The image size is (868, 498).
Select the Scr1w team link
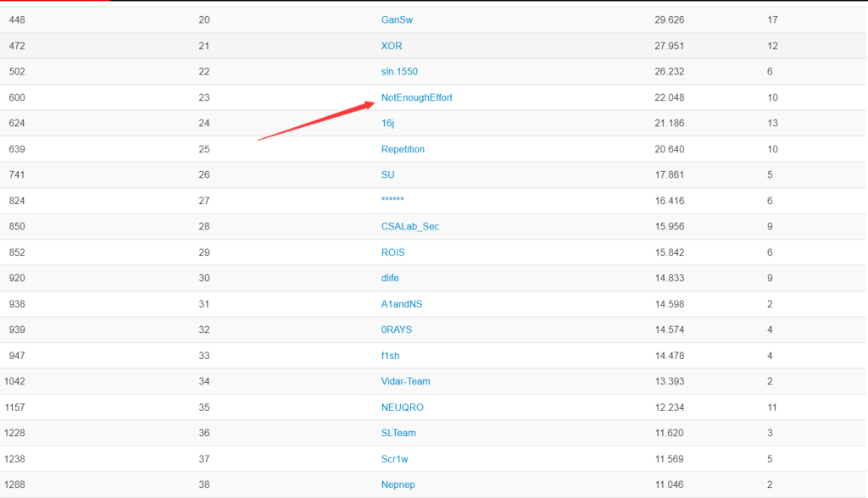pyautogui.click(x=395, y=459)
